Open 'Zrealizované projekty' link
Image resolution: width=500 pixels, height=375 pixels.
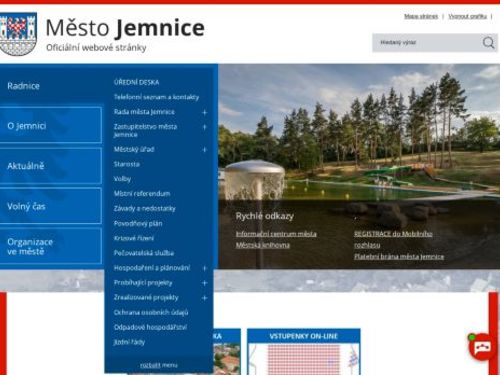[x=146, y=297]
